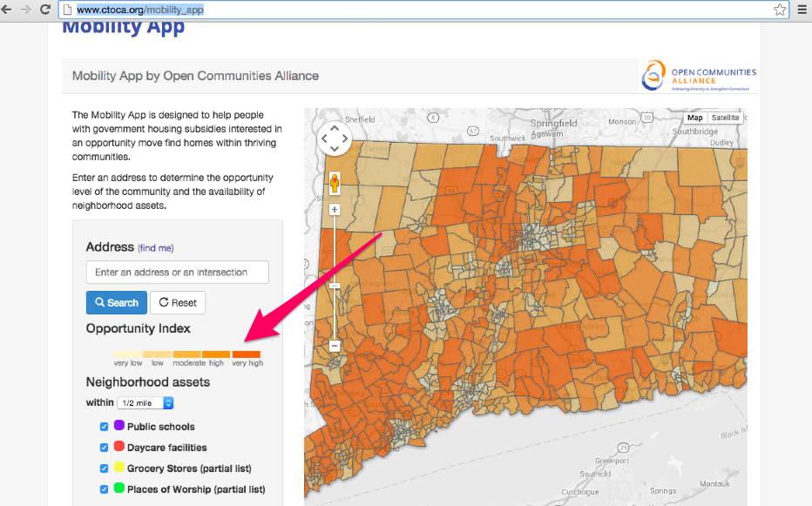Click the Springfield label on map
The image size is (812, 506).
(x=553, y=124)
